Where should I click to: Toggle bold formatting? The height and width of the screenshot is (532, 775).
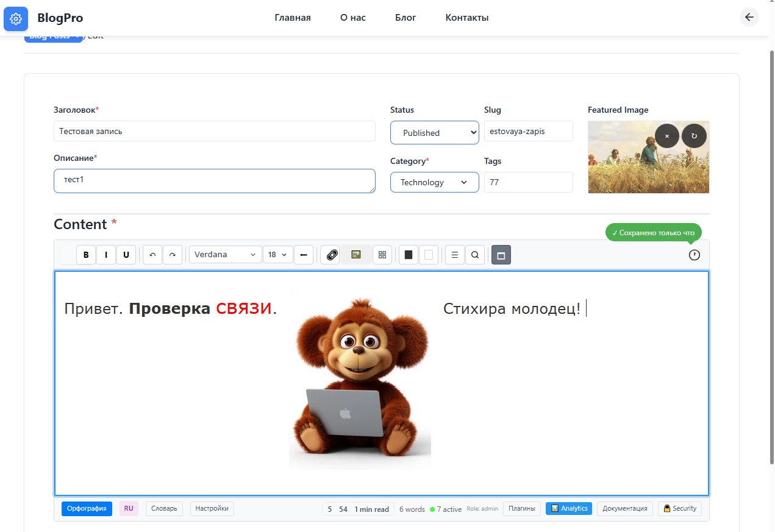click(86, 255)
